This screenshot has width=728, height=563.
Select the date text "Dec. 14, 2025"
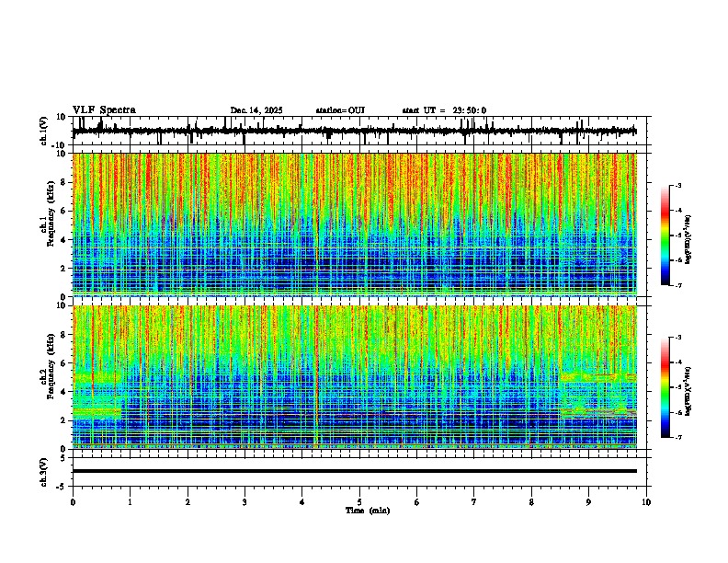(x=256, y=110)
